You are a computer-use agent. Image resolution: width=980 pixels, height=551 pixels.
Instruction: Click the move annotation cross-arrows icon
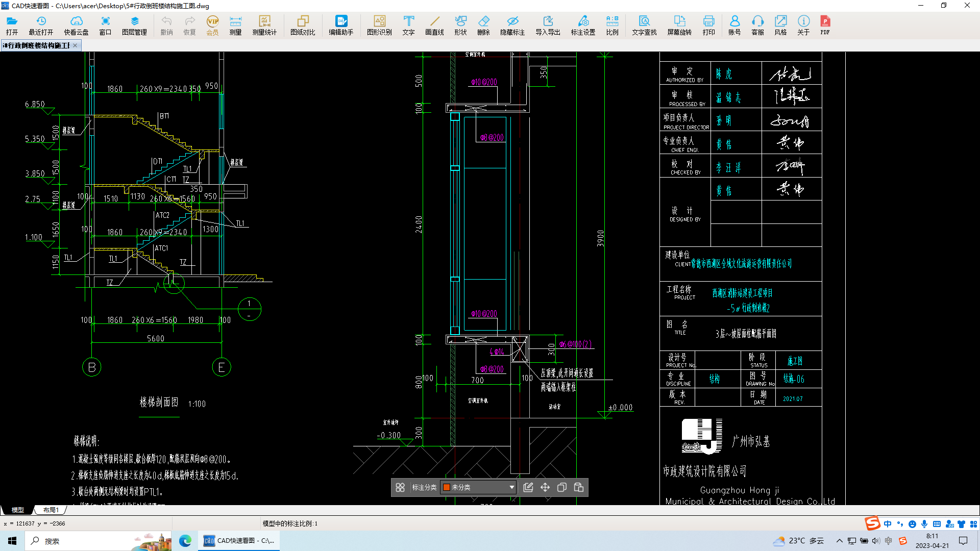545,487
